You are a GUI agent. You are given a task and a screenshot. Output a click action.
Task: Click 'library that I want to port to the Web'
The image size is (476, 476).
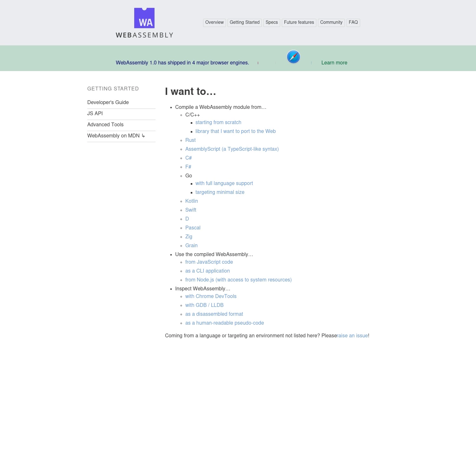tap(235, 131)
